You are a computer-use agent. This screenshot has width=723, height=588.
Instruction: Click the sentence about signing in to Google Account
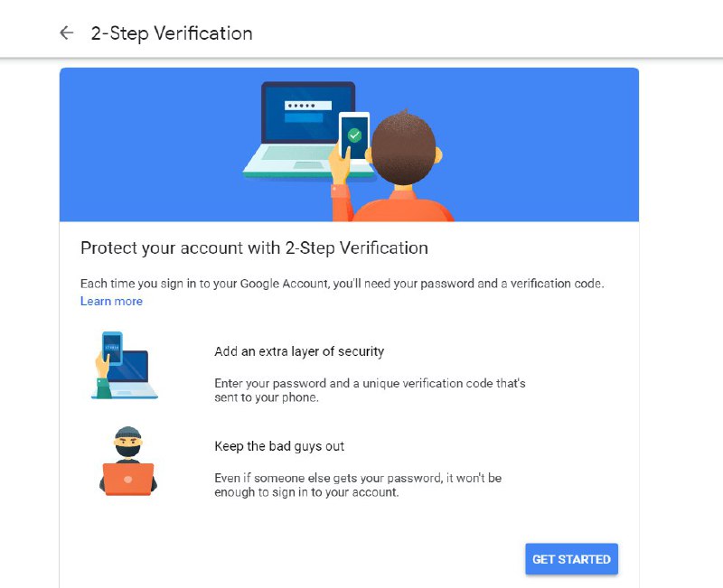click(343, 284)
